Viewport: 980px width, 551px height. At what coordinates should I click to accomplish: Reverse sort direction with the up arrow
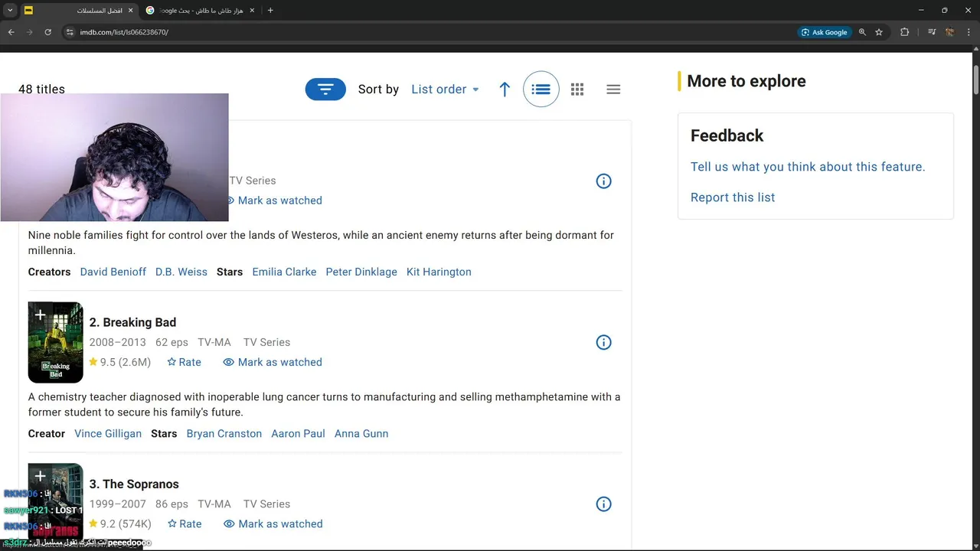pos(505,90)
